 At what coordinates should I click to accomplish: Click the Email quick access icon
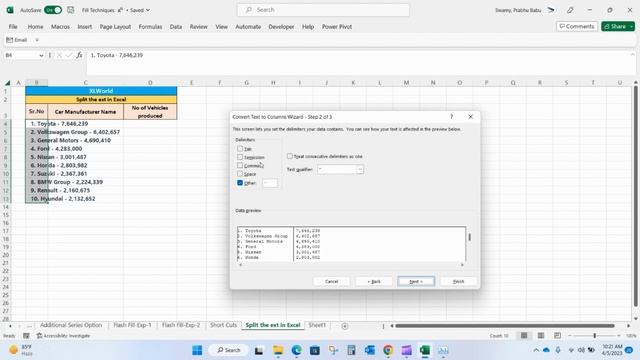click(x=17, y=40)
